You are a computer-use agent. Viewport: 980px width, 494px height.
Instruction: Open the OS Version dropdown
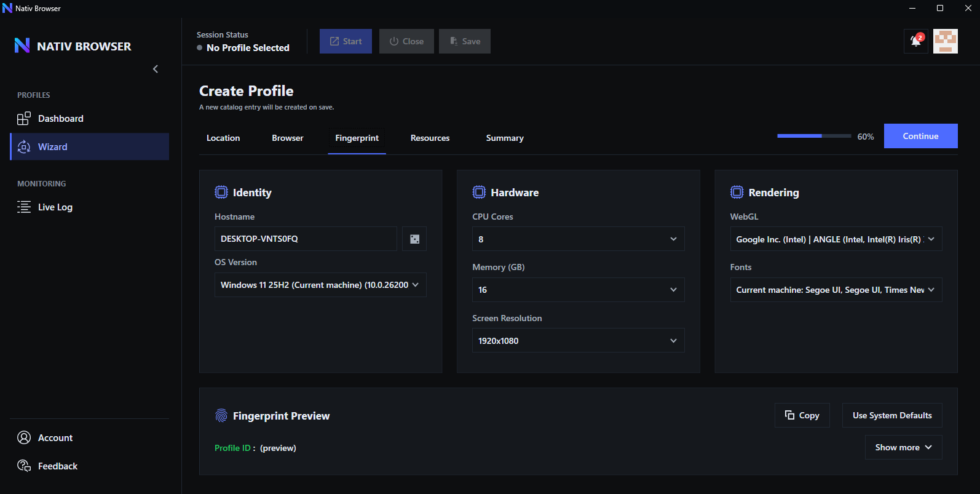click(x=320, y=285)
